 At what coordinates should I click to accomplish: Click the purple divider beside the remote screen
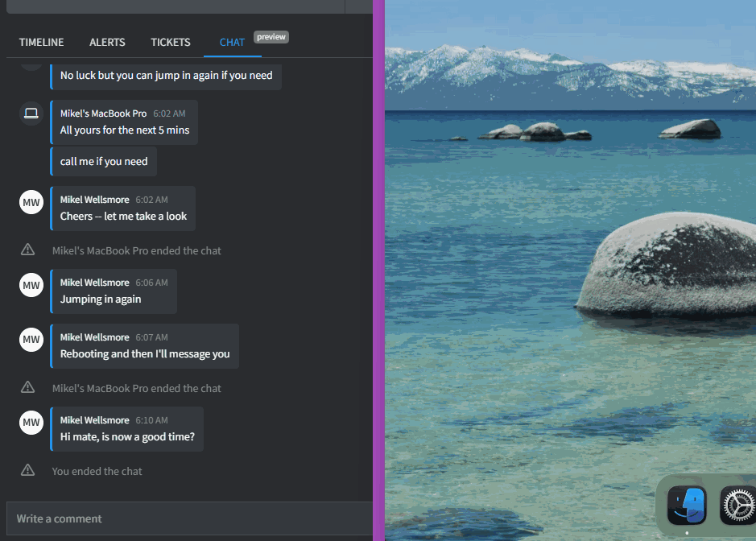[378, 270]
